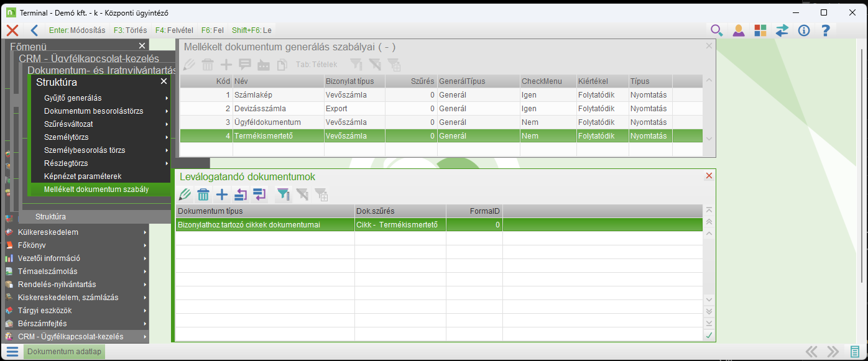Select the Ügyféldokumentum row in rules table
The width and height of the screenshot is (868, 361).
click(441, 122)
